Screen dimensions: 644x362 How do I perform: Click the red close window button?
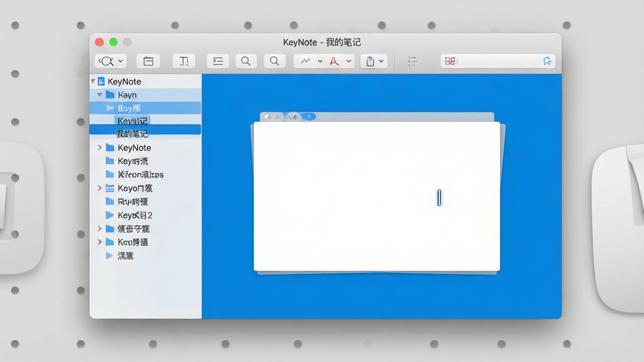(x=99, y=42)
